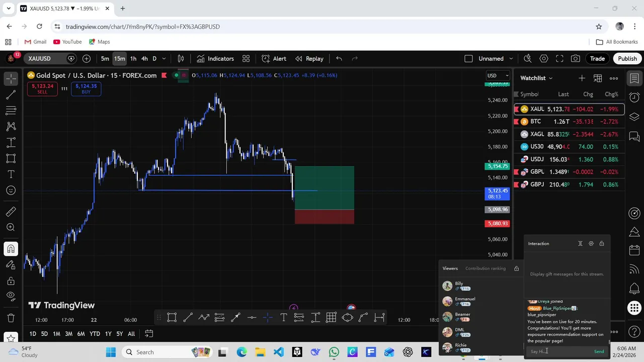Add symbol compare plus circle button
644x362 pixels.
tap(87, 59)
